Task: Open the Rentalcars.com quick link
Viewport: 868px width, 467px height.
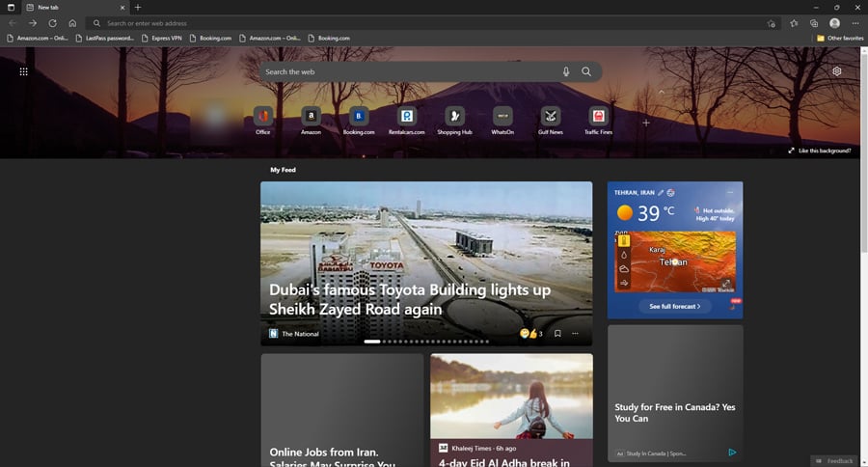Action: pyautogui.click(x=407, y=121)
